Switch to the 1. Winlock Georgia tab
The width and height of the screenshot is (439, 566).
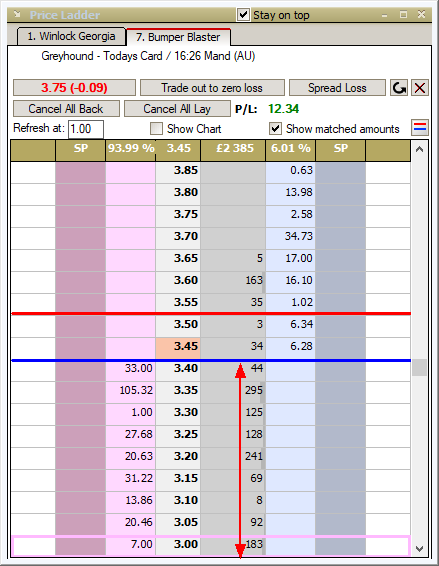pos(71,36)
